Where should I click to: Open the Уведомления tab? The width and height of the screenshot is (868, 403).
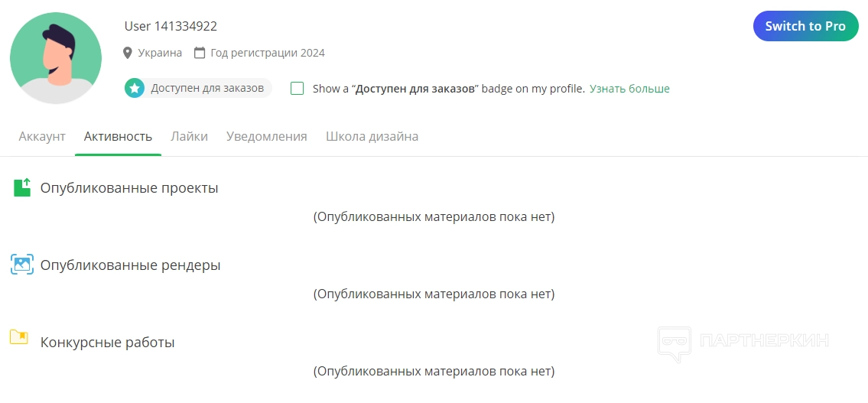click(267, 136)
